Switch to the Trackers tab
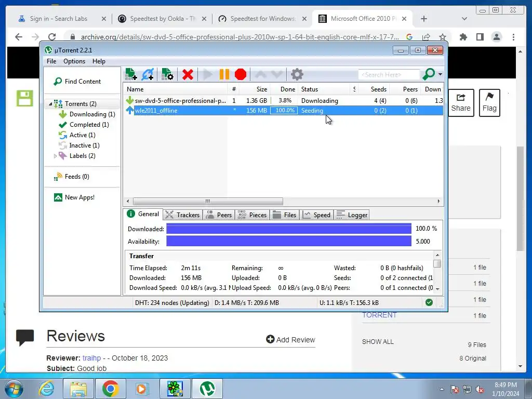This screenshot has height=399, width=532. [183, 215]
